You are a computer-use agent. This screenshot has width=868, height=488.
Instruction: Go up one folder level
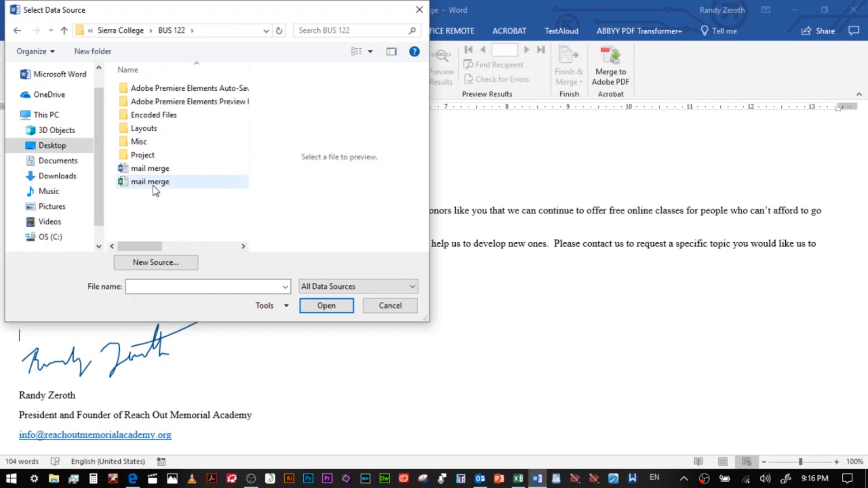click(64, 30)
